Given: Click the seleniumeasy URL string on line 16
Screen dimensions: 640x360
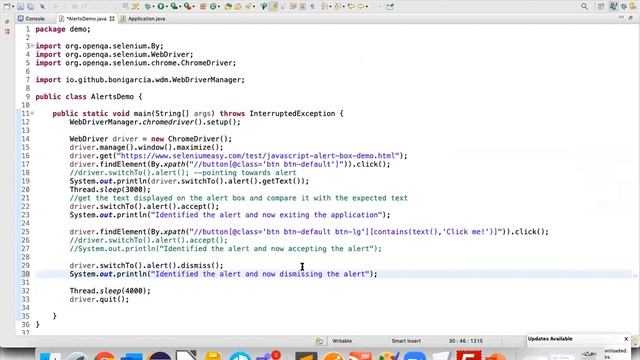Looking at the screenshot, I should (x=258, y=156).
